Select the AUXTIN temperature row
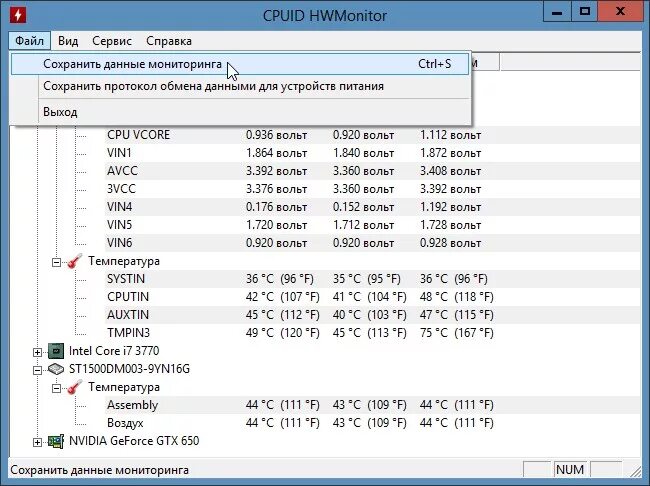The height and width of the screenshot is (486, 650). click(x=372, y=315)
